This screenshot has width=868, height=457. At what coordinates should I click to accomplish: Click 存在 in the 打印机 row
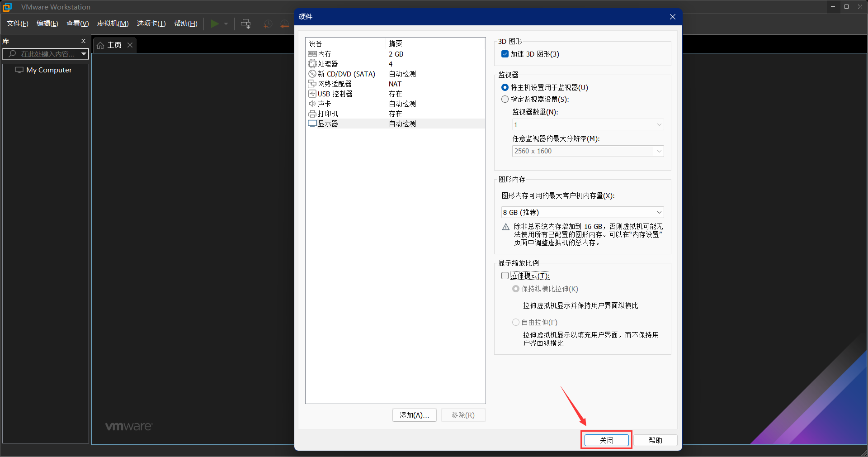396,114
